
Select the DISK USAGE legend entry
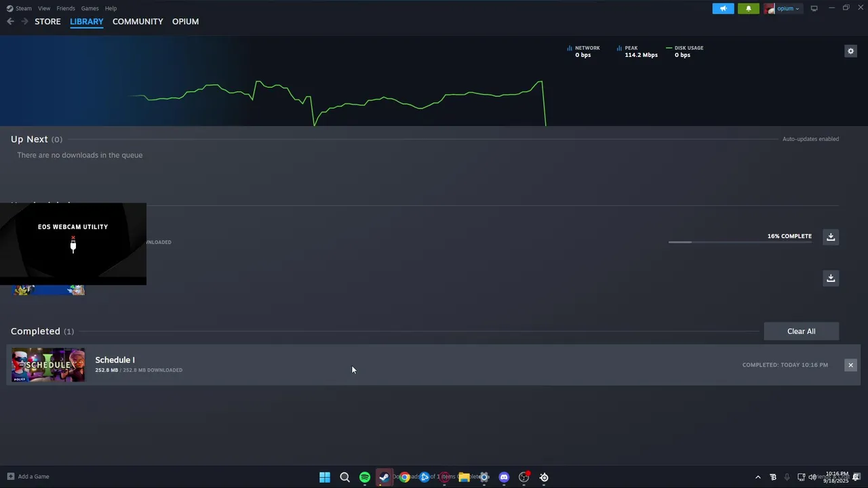[x=685, y=52]
